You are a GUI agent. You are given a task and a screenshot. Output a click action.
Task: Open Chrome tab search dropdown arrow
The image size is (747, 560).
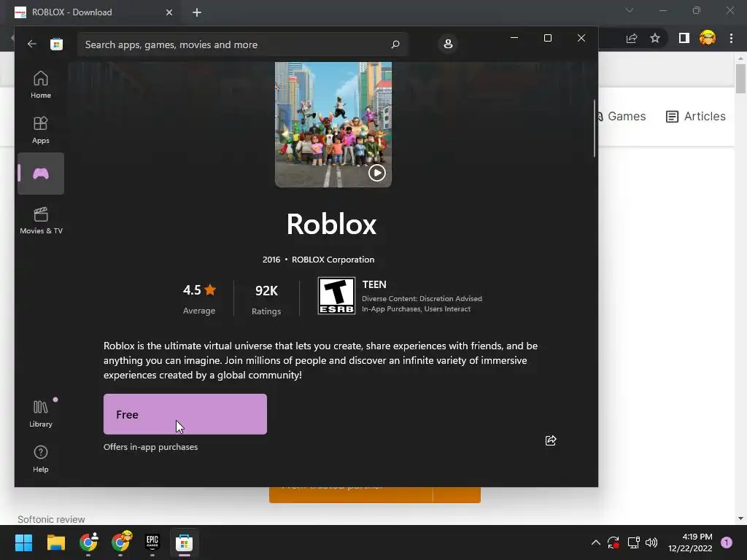(630, 10)
